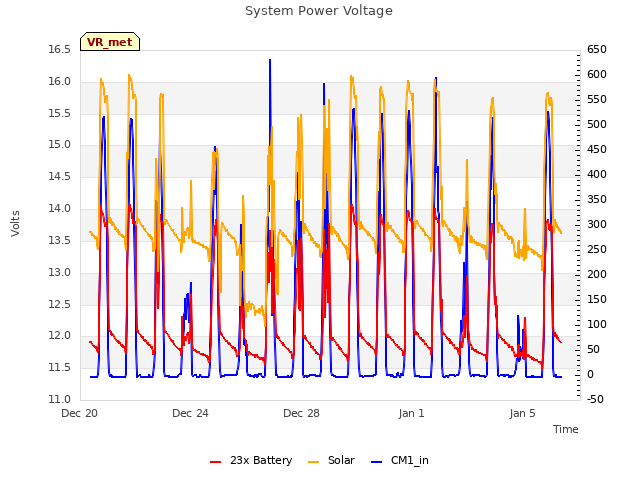This screenshot has width=640, height=480.
Task: Click the tallest blue CM1_in spike peak
Action: [x=270, y=60]
